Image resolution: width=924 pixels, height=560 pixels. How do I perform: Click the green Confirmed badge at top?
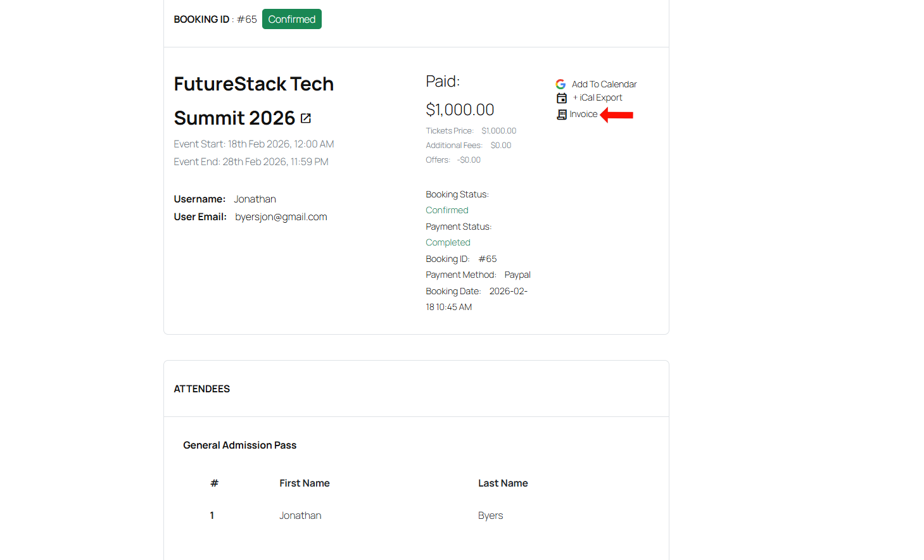pos(291,20)
